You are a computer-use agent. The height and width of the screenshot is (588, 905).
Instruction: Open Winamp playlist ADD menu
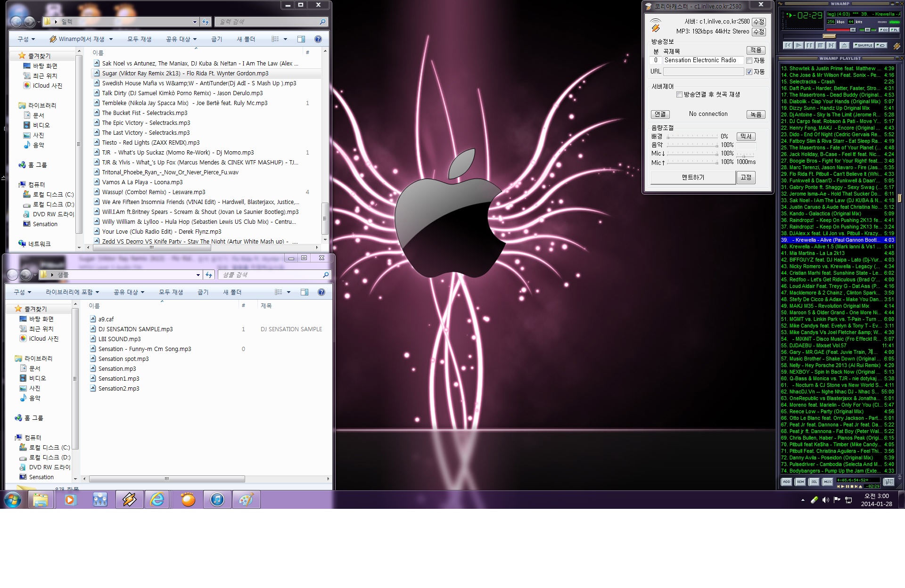(787, 482)
